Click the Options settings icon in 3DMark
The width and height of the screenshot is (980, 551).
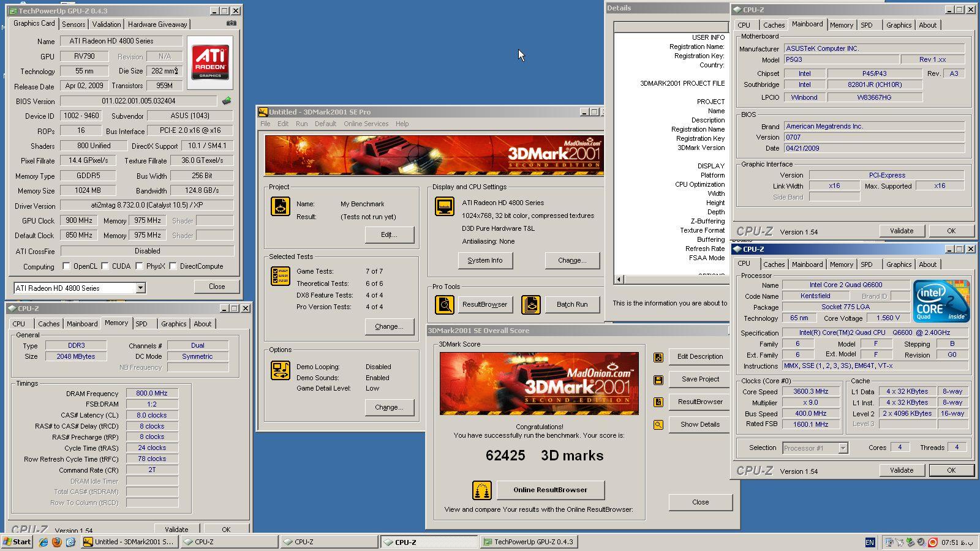tap(281, 370)
